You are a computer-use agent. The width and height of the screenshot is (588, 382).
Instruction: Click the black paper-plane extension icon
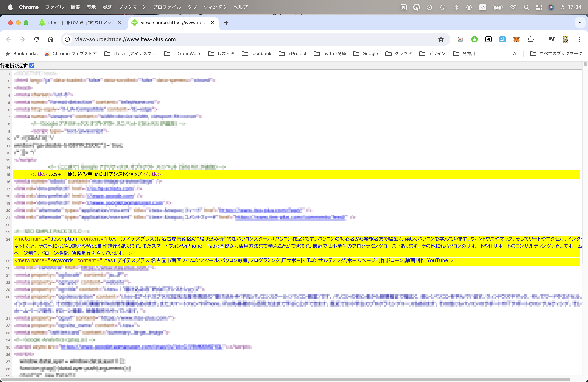click(x=488, y=39)
